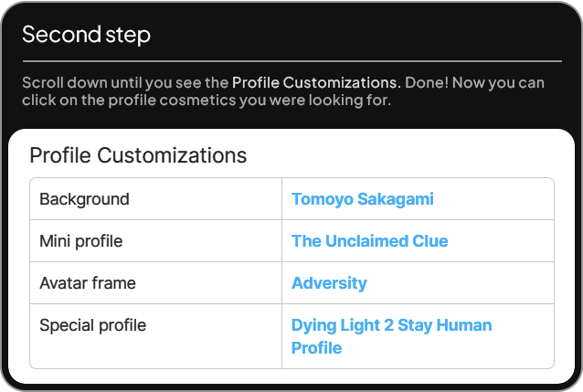This screenshot has width=583, height=392.
Task: Click the Profile Customizations card heading
Action: [138, 155]
